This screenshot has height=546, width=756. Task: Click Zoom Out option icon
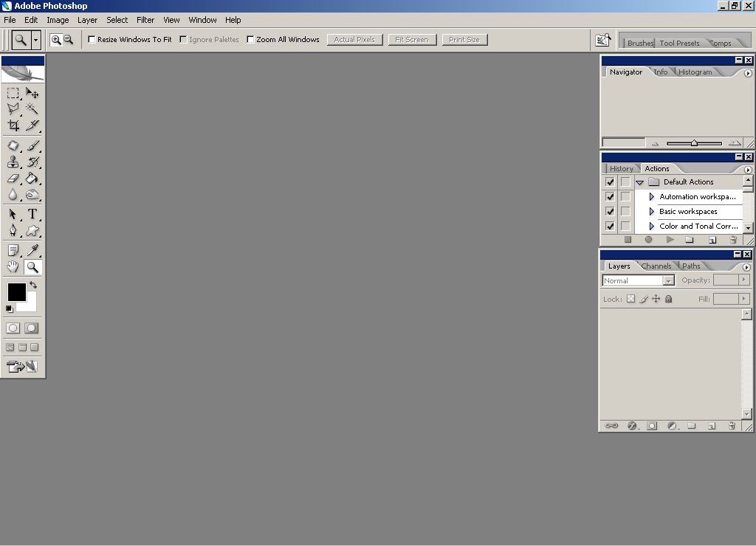pyautogui.click(x=69, y=40)
